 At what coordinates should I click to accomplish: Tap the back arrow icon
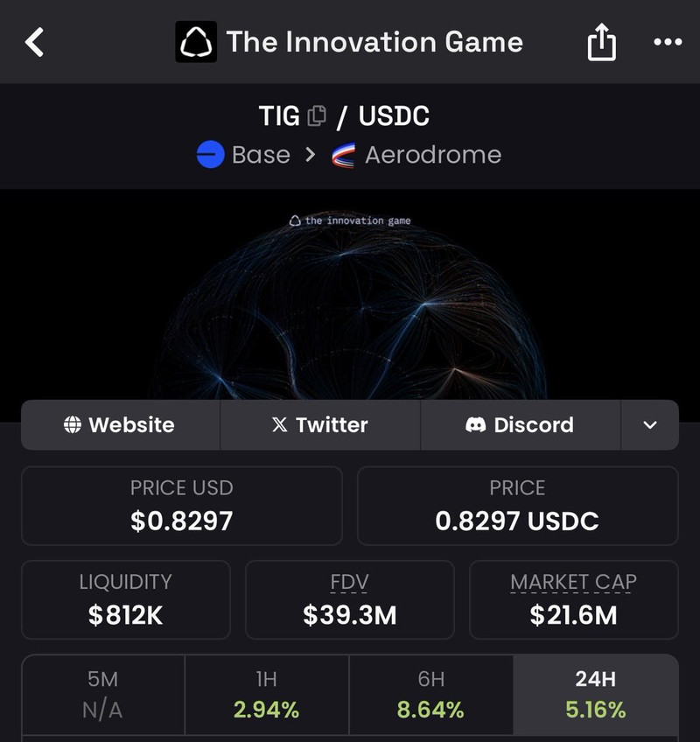click(34, 42)
